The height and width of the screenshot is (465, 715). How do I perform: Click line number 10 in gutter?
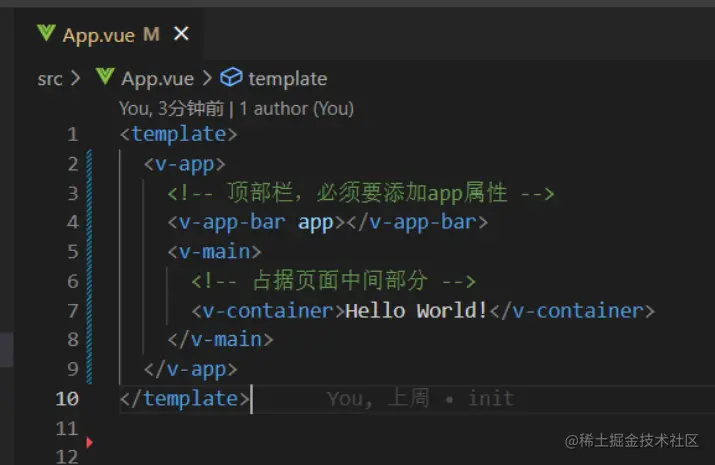[x=67, y=399]
